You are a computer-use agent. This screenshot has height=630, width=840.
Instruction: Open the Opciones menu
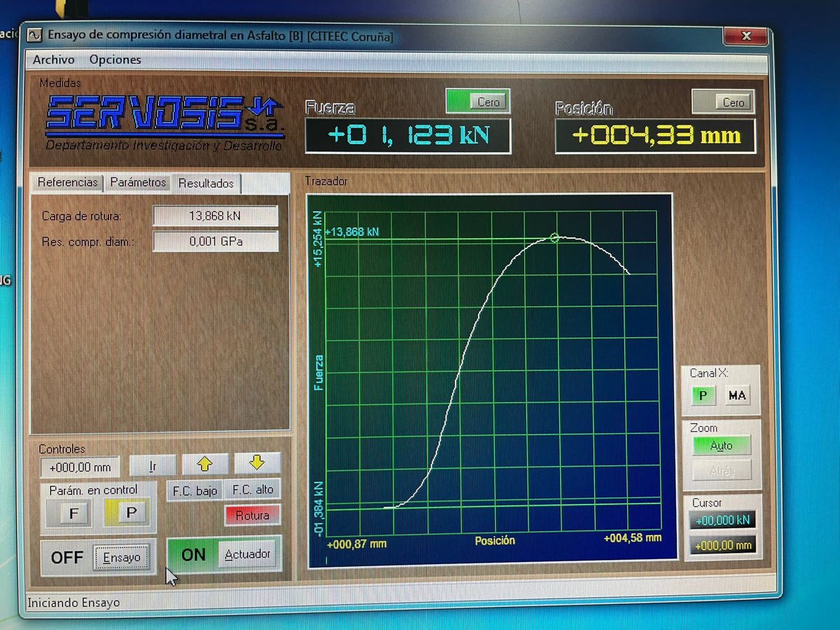tap(115, 60)
